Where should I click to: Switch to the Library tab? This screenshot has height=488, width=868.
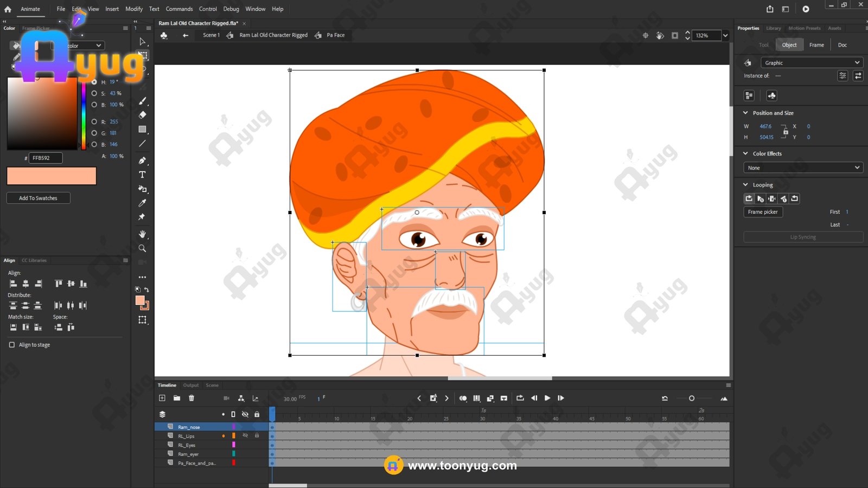[773, 28]
